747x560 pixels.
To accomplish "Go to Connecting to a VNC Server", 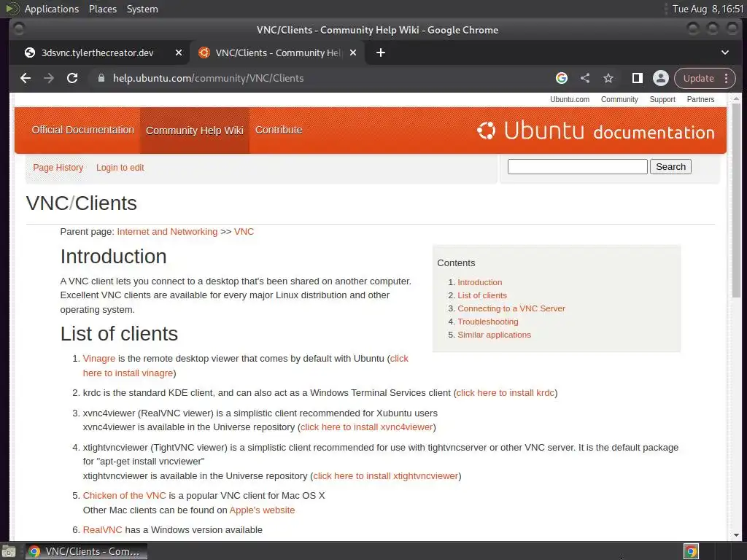I will (511, 308).
